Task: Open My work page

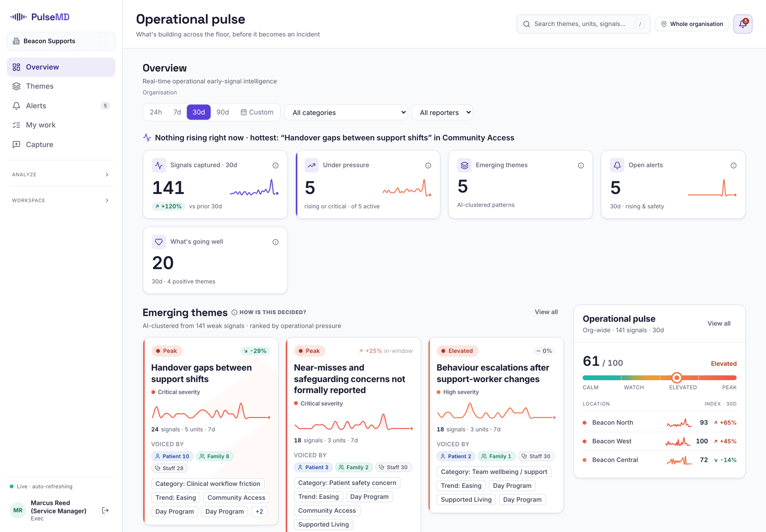Action: (x=61, y=125)
